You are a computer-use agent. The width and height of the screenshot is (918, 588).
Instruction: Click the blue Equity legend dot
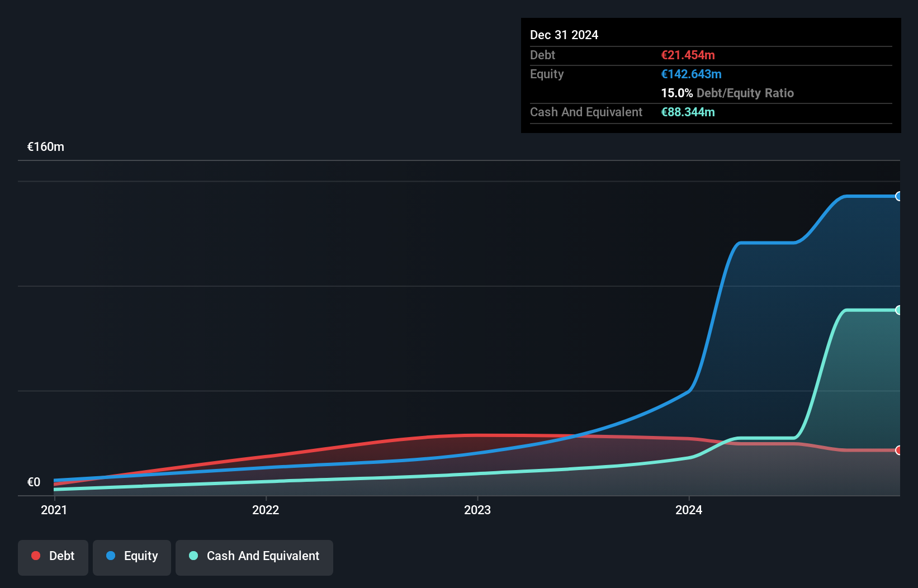(111, 556)
